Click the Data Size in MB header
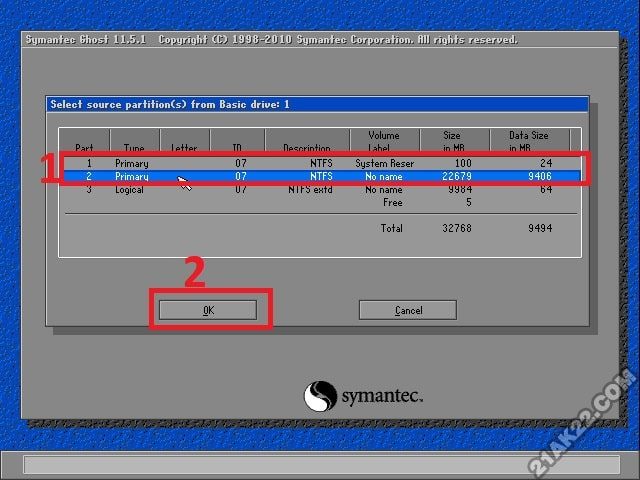 click(529, 140)
